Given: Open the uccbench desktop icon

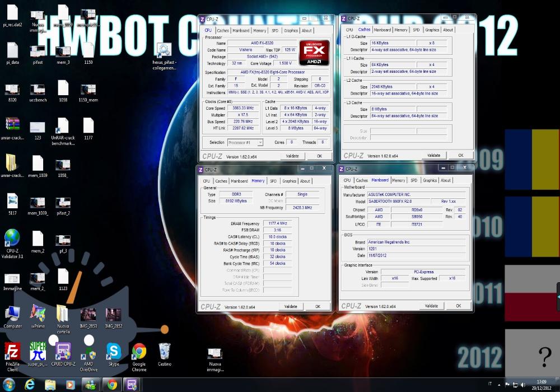Looking at the screenshot, I should [x=38, y=92].
